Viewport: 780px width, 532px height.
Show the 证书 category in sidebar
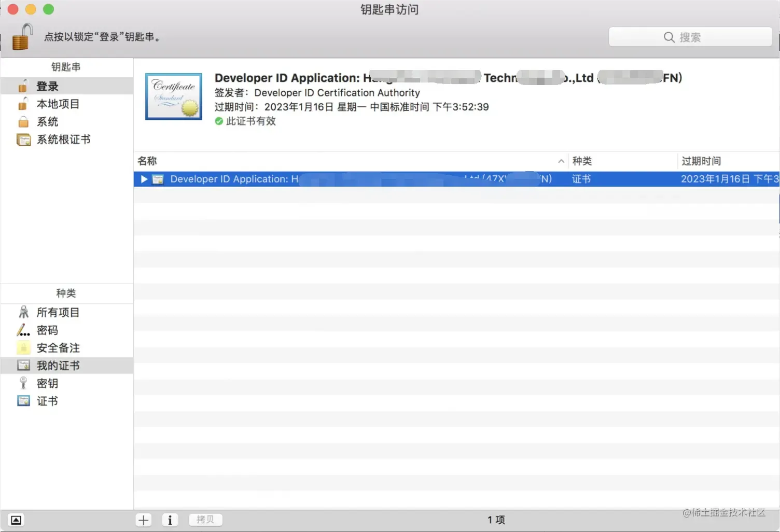pyautogui.click(x=67, y=400)
